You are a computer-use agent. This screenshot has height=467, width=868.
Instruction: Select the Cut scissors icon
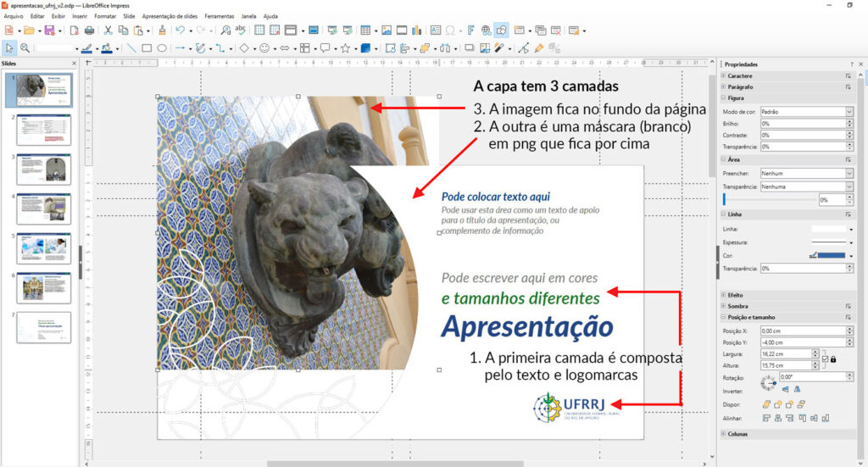pyautogui.click(x=108, y=31)
